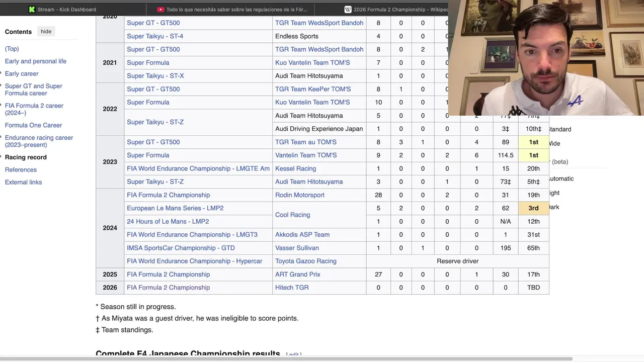Click the 2024 year cell
644x362 pixels.
tap(110, 228)
